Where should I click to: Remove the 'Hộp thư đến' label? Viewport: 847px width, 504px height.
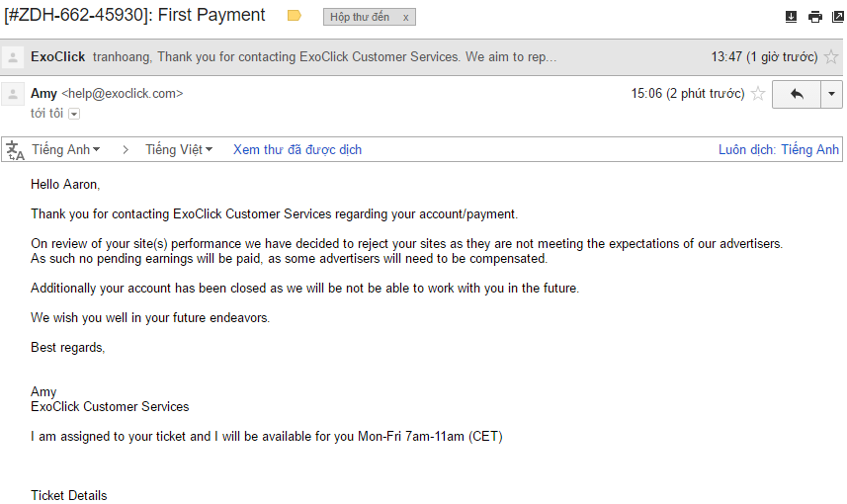tap(405, 18)
